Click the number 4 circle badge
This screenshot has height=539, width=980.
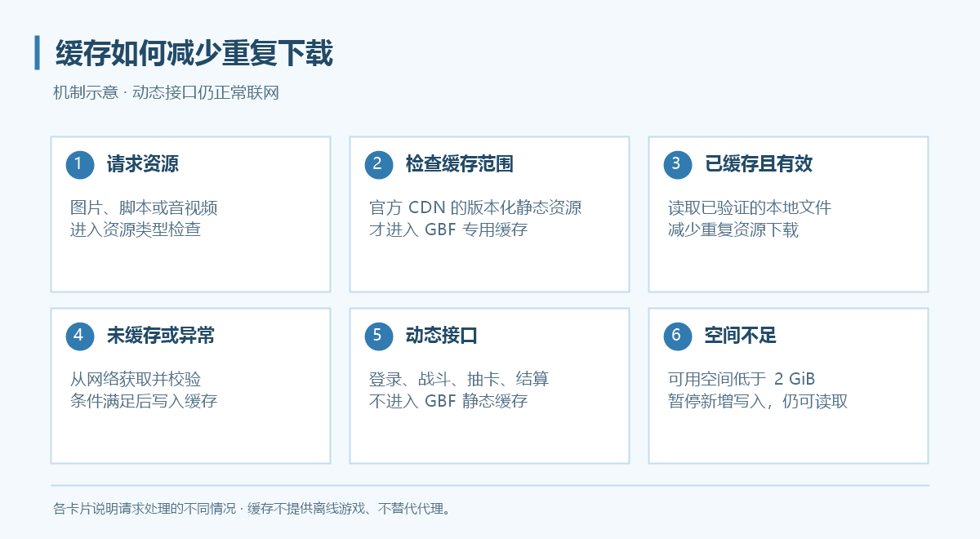[x=80, y=336]
